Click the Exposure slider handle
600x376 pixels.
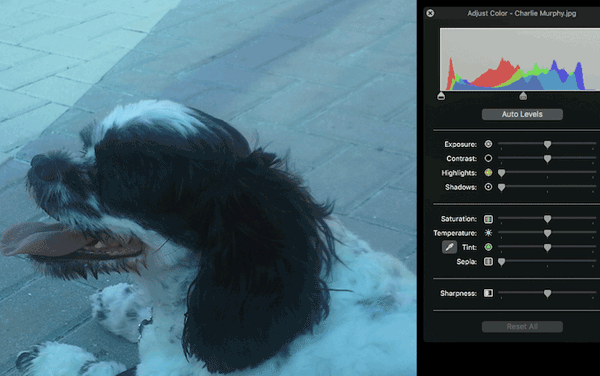coord(548,144)
